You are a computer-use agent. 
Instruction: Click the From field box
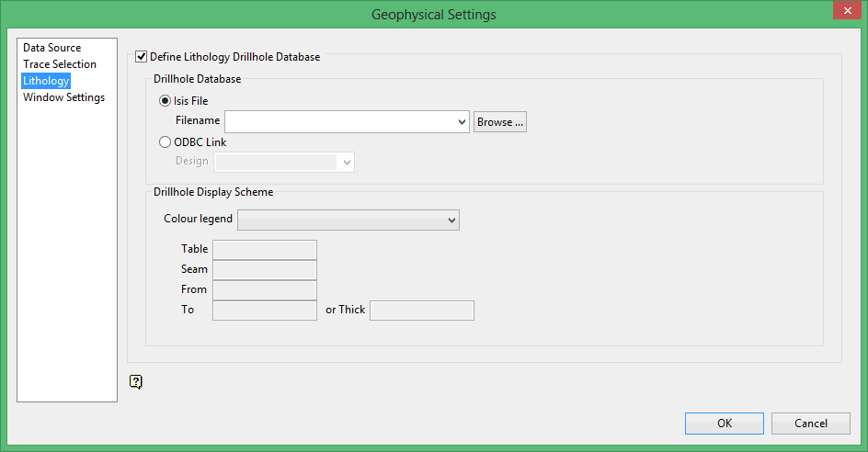coord(265,290)
